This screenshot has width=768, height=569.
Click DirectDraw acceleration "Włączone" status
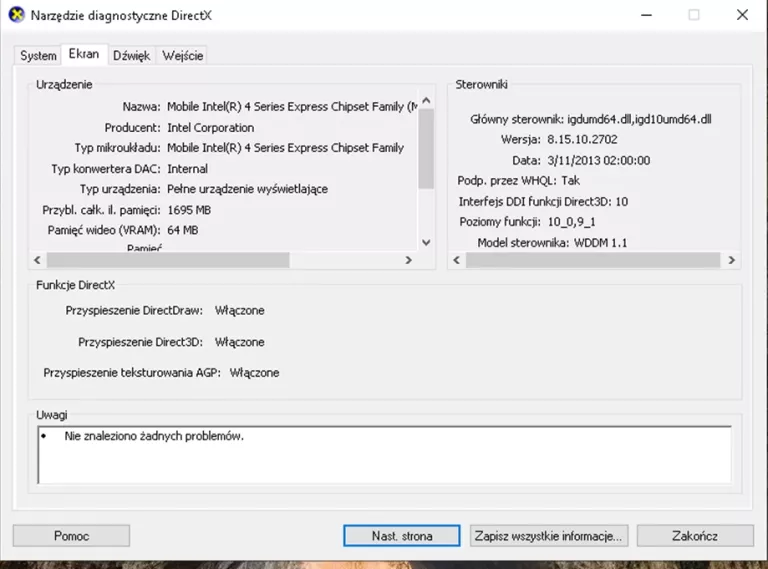(240, 310)
